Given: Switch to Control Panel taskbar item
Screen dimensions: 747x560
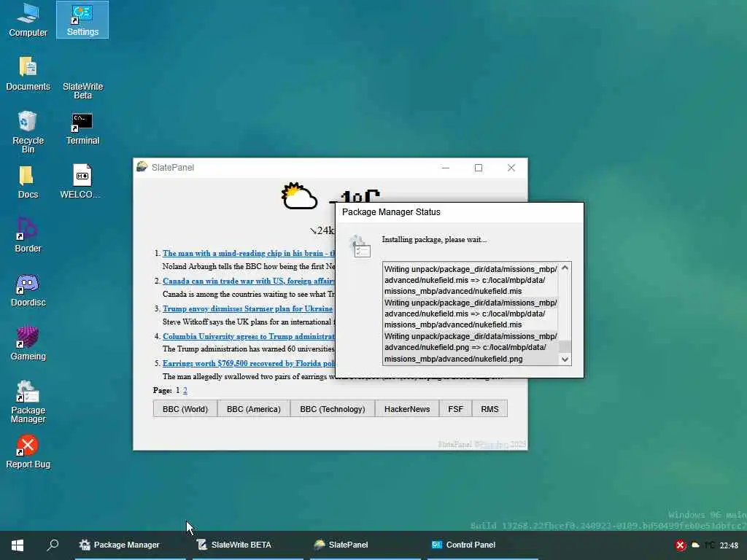Looking at the screenshot, I should 482,545.
